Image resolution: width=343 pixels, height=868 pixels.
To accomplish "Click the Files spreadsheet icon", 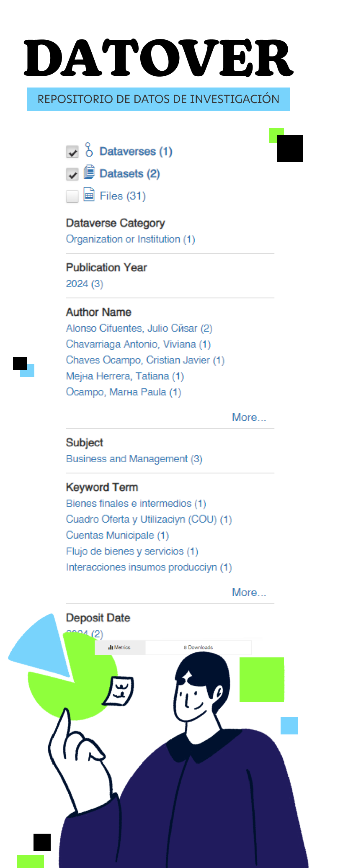I will pos(89,194).
